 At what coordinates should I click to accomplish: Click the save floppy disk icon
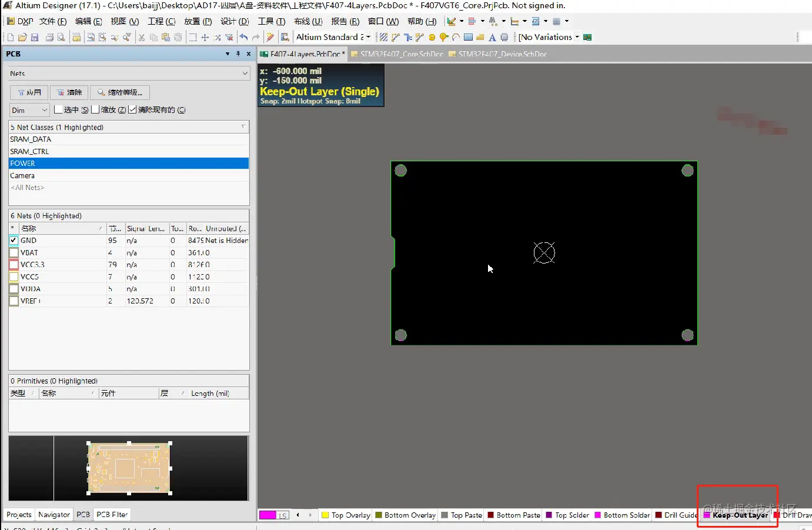tap(35, 37)
